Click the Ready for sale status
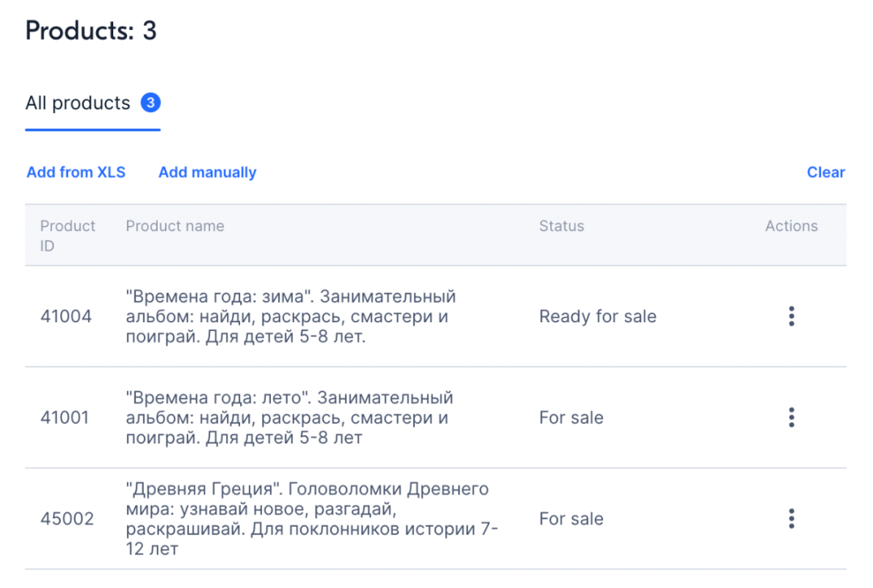Image resolution: width=873 pixels, height=588 pixels. point(597,317)
